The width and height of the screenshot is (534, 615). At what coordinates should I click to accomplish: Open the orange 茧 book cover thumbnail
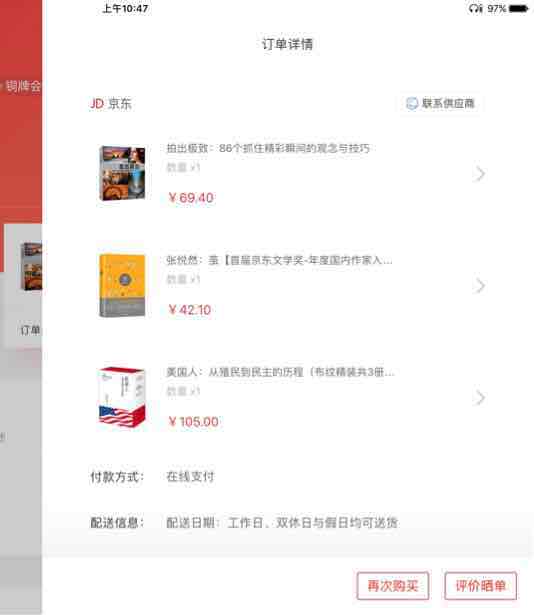coord(122,286)
